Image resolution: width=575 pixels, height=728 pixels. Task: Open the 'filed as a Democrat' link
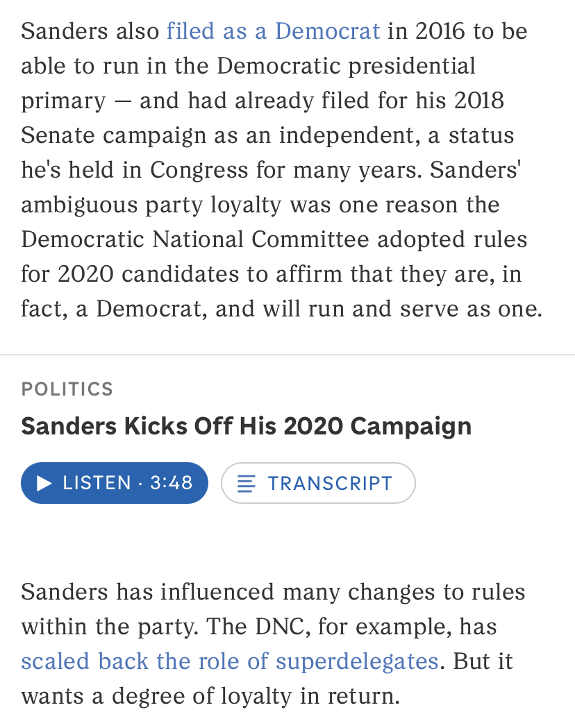(x=273, y=31)
